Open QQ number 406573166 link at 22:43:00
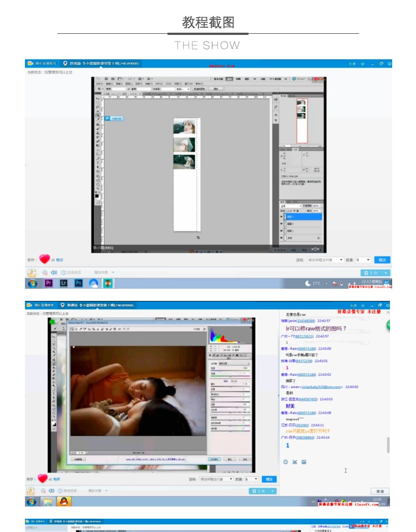 (x=307, y=349)
